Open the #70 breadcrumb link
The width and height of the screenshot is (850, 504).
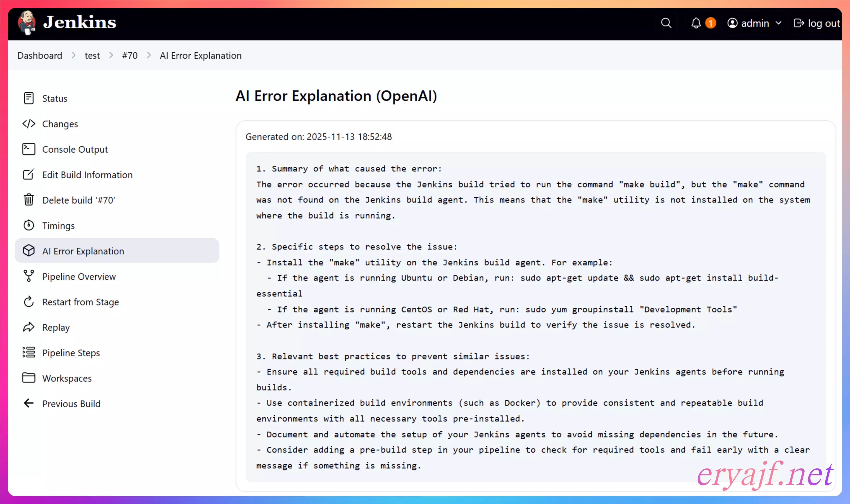pos(130,55)
